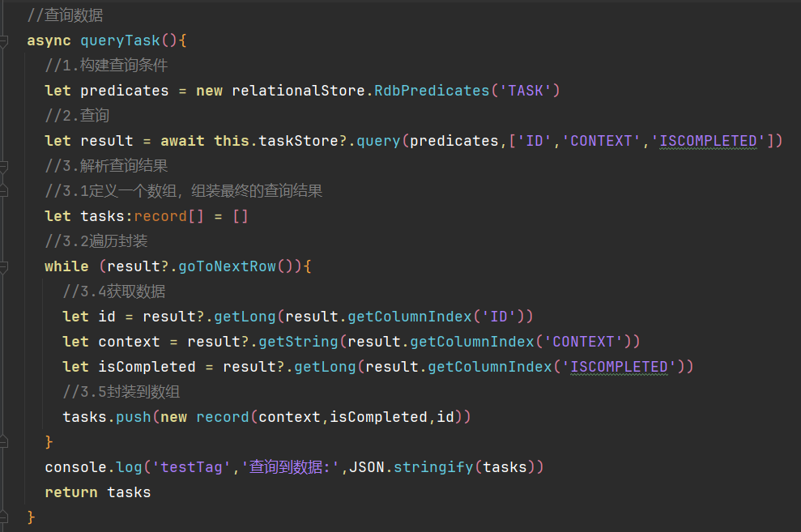801x532 pixels.
Task: Click the 'console' identifier
Action: point(75,467)
